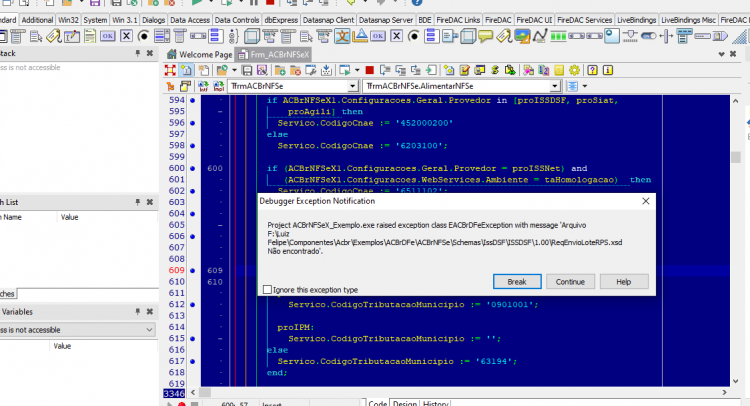Select the Frm_ACBrNFSeX editor tab
750x406 pixels.
274,55
